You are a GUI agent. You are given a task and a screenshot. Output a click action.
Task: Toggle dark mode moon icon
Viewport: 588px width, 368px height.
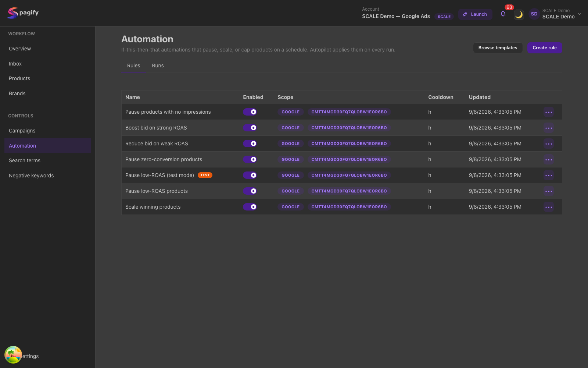point(519,15)
